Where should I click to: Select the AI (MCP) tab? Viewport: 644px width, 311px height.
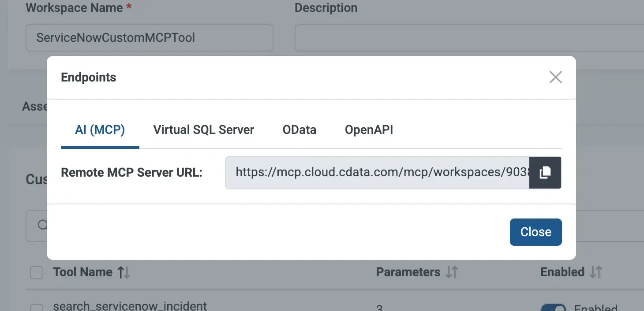(x=100, y=130)
